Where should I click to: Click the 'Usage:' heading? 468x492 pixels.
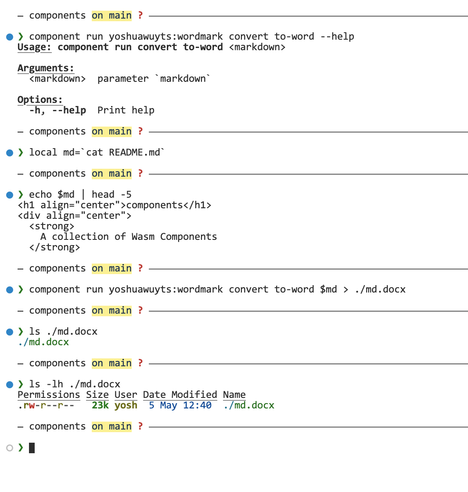pos(34,47)
